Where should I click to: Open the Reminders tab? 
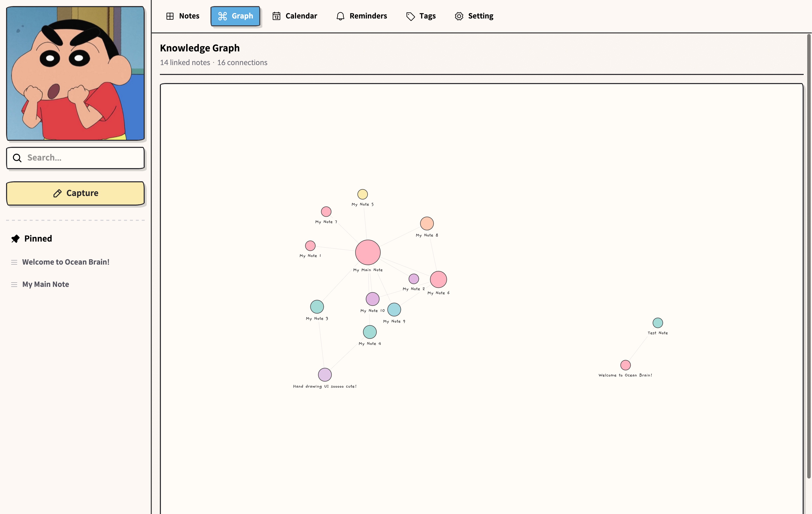(x=361, y=16)
